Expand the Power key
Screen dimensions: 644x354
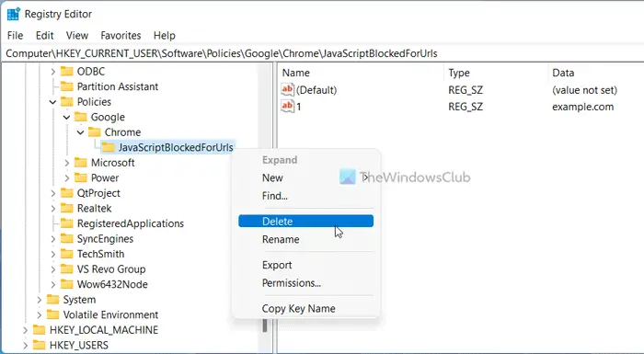point(66,177)
